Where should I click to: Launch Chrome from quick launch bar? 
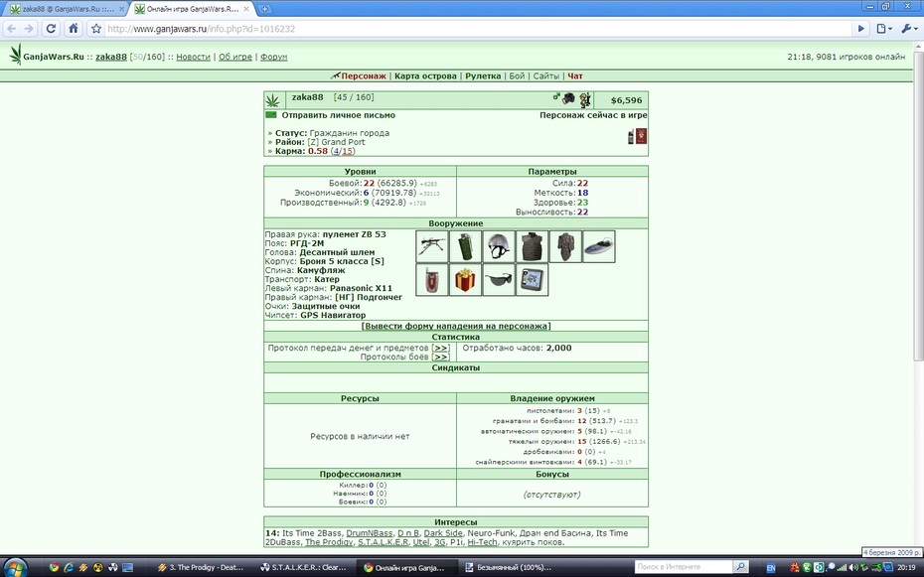point(54,568)
